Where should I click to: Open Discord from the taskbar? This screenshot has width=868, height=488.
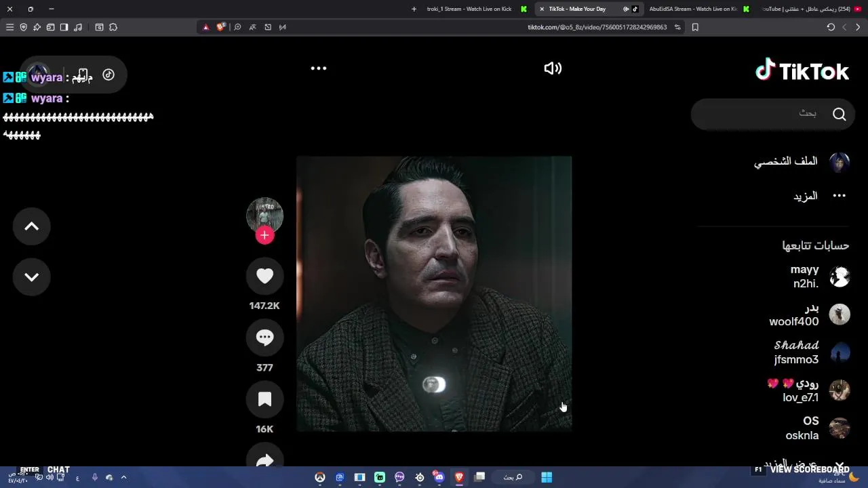coord(439,477)
